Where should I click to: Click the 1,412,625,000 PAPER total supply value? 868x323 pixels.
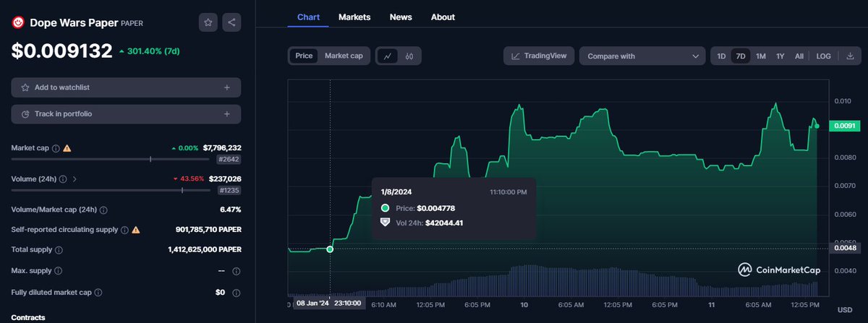pos(205,249)
